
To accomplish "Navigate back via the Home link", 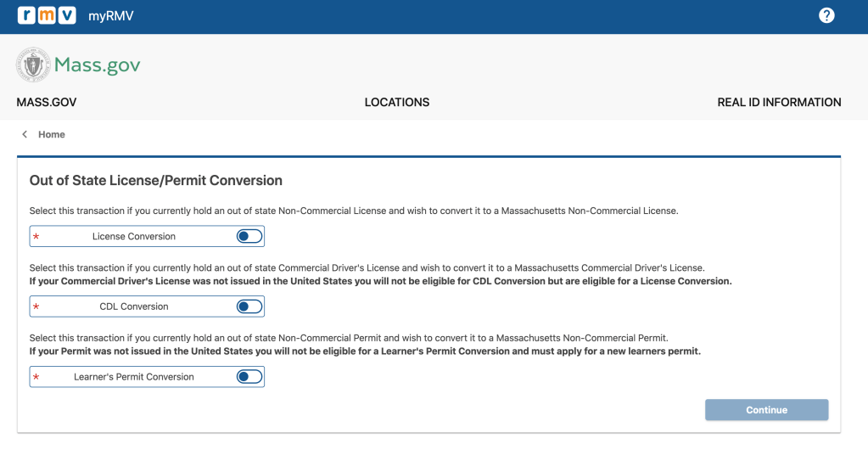I will click(52, 135).
